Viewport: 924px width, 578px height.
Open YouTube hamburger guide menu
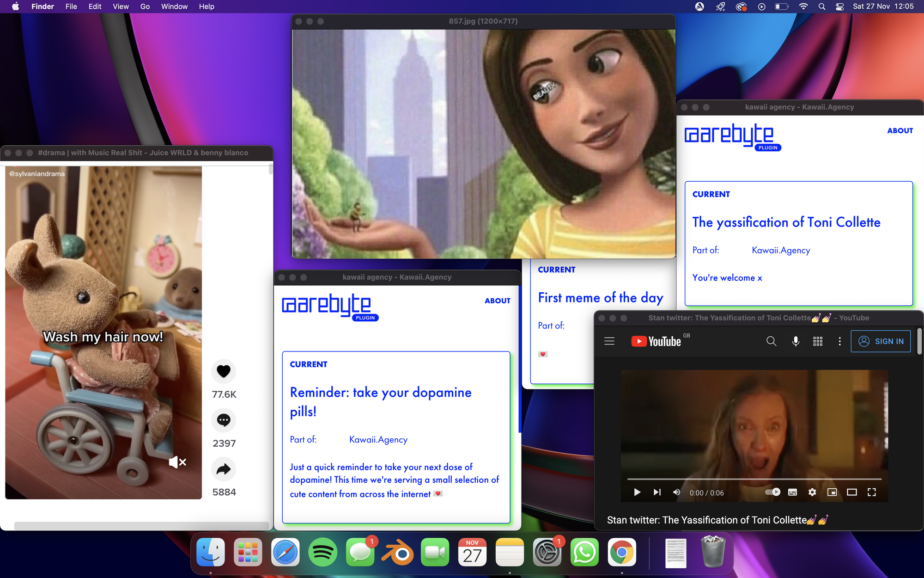(x=609, y=341)
